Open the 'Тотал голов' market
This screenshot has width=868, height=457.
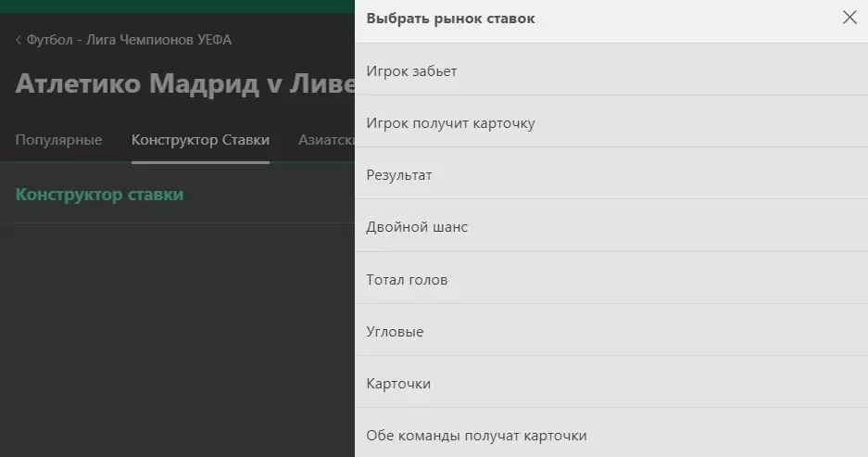point(611,278)
